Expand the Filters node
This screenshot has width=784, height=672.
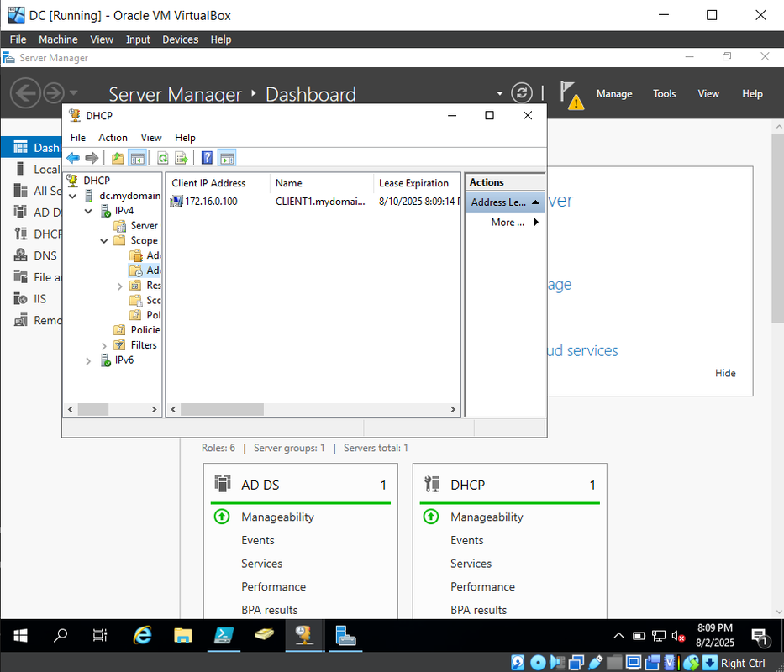pyautogui.click(x=104, y=346)
